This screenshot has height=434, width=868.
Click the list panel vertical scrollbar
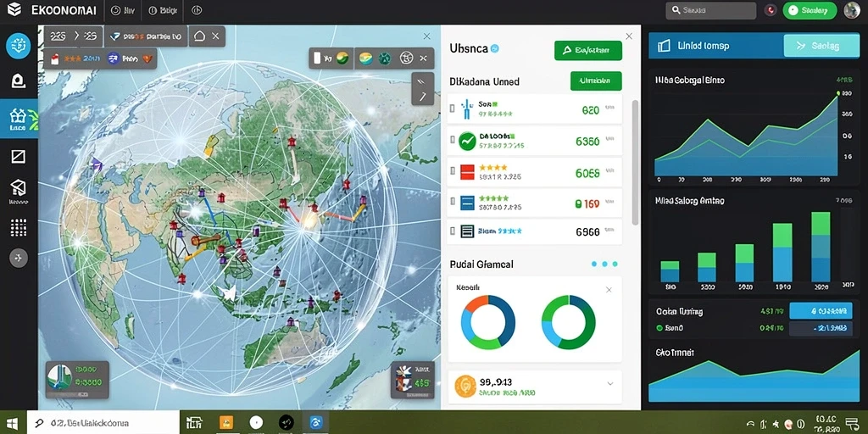[x=635, y=162]
